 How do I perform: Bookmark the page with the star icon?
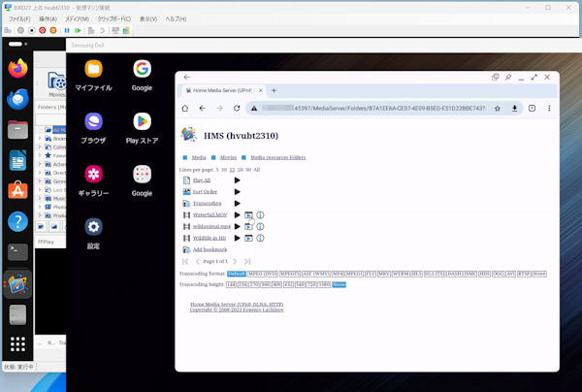click(x=498, y=109)
